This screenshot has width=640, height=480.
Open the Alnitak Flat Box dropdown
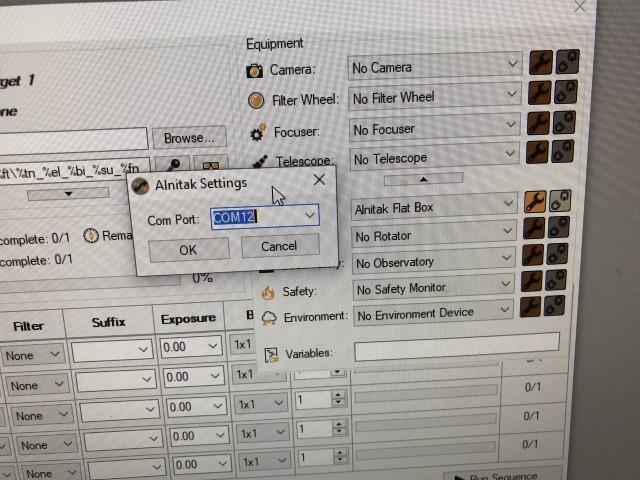point(508,203)
